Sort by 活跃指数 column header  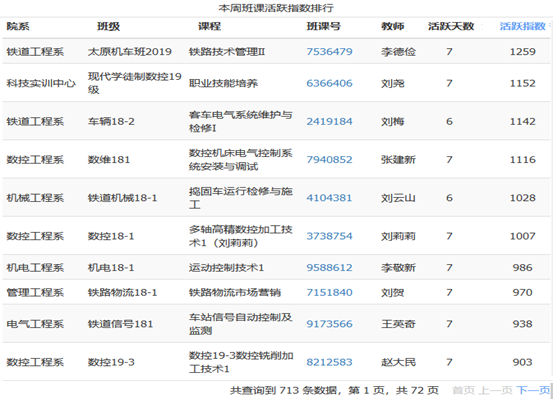(523, 26)
